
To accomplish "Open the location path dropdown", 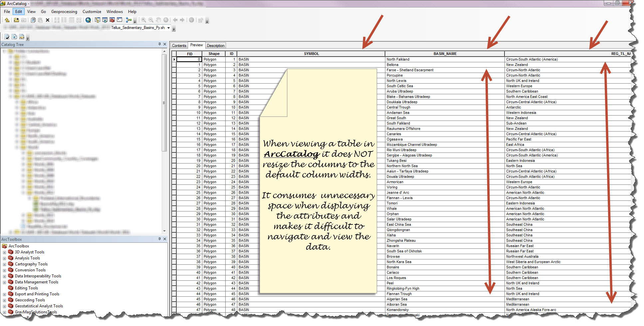I will click(x=168, y=28).
